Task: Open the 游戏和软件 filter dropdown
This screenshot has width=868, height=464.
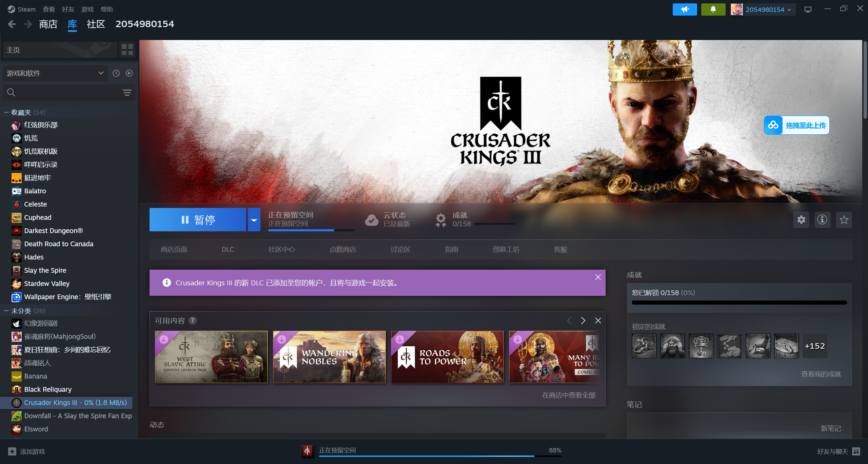Action: click(55, 73)
